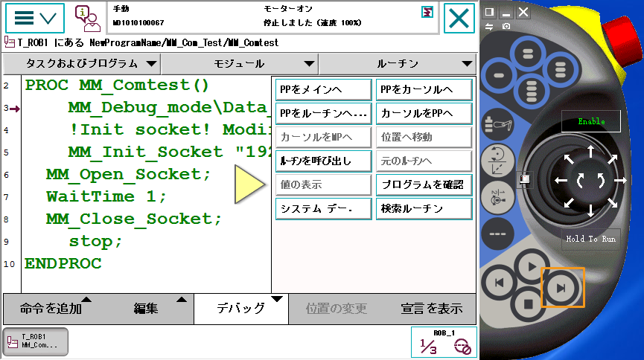Open the ROB_1 quickset menu

tap(444, 342)
